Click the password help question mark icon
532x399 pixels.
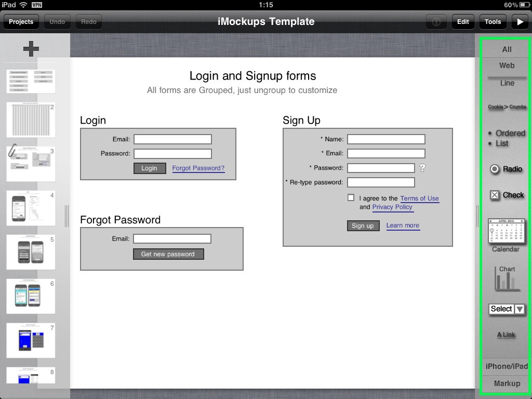(x=422, y=168)
